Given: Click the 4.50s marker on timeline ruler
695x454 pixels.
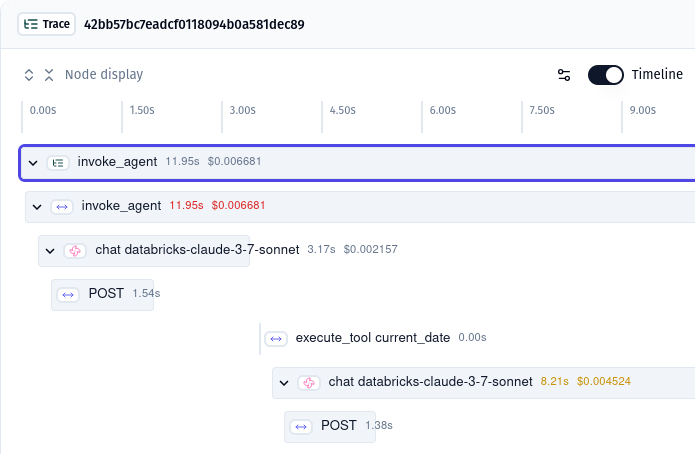Looking at the screenshot, I should [343, 111].
